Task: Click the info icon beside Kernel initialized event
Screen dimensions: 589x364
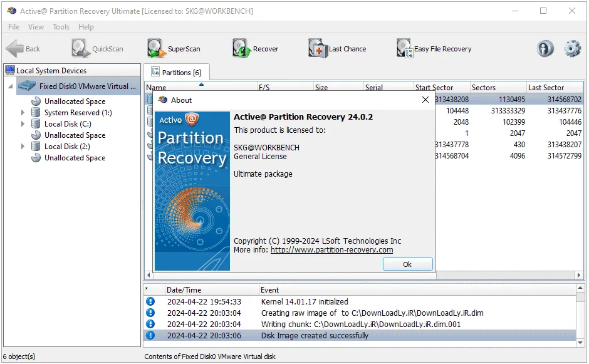Action: click(x=150, y=301)
